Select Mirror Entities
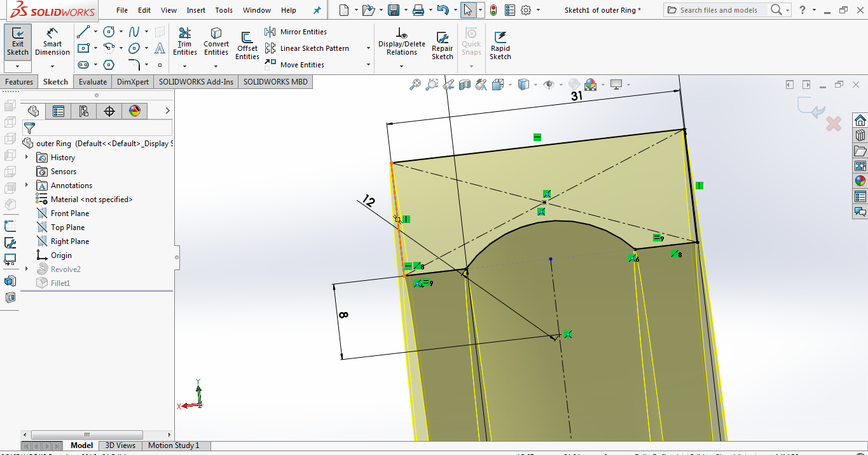868x455 pixels. coord(296,32)
